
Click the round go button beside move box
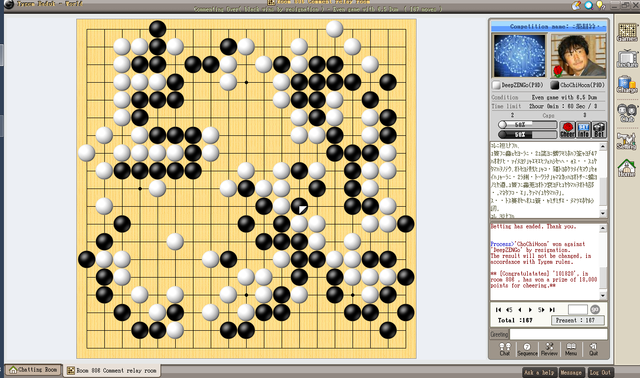pyautogui.click(x=595, y=309)
